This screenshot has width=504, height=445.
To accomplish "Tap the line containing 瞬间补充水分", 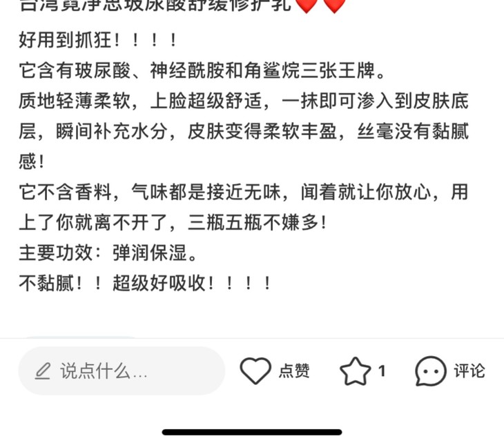I will click(x=244, y=131).
